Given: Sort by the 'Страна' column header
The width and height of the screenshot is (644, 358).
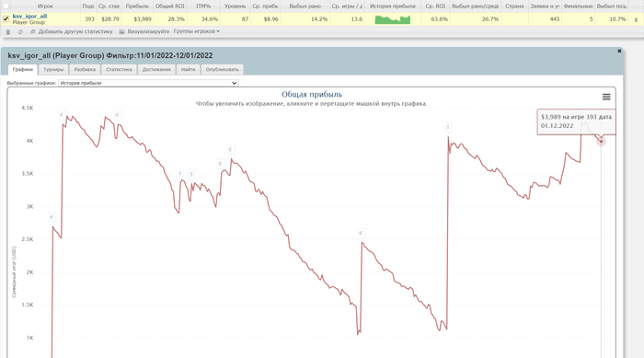Looking at the screenshot, I should pyautogui.click(x=514, y=6).
